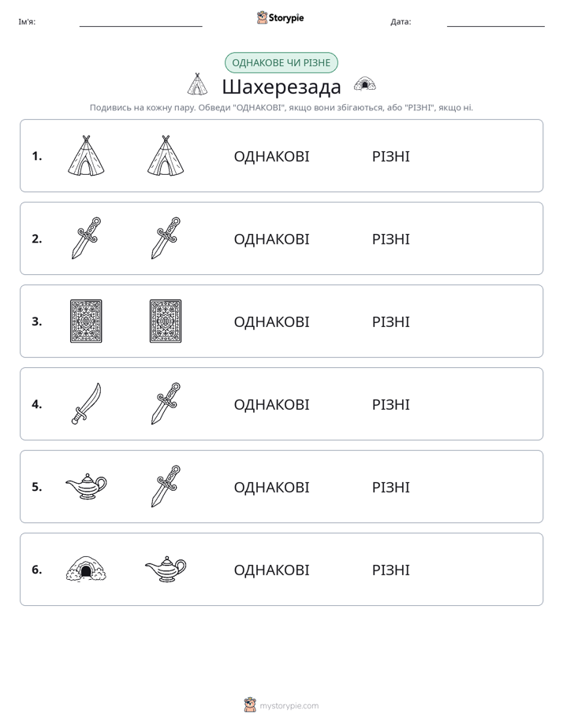Select РІЗНІ for row 6
Screen dimensions: 563x728
coord(391,570)
